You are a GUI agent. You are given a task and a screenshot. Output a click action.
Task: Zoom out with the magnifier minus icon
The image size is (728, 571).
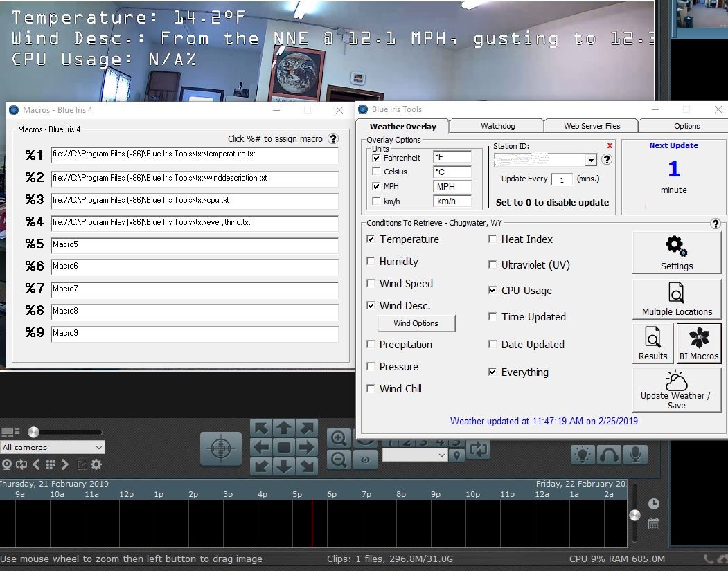coord(339,459)
